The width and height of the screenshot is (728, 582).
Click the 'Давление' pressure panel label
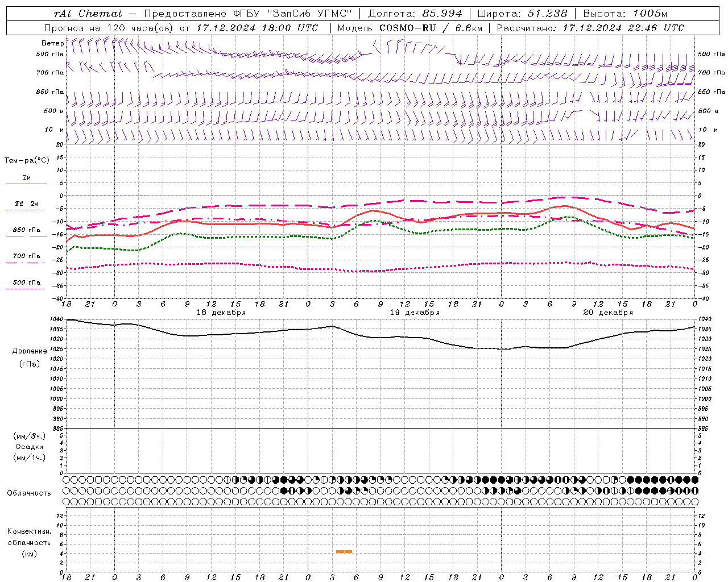pyautogui.click(x=30, y=351)
